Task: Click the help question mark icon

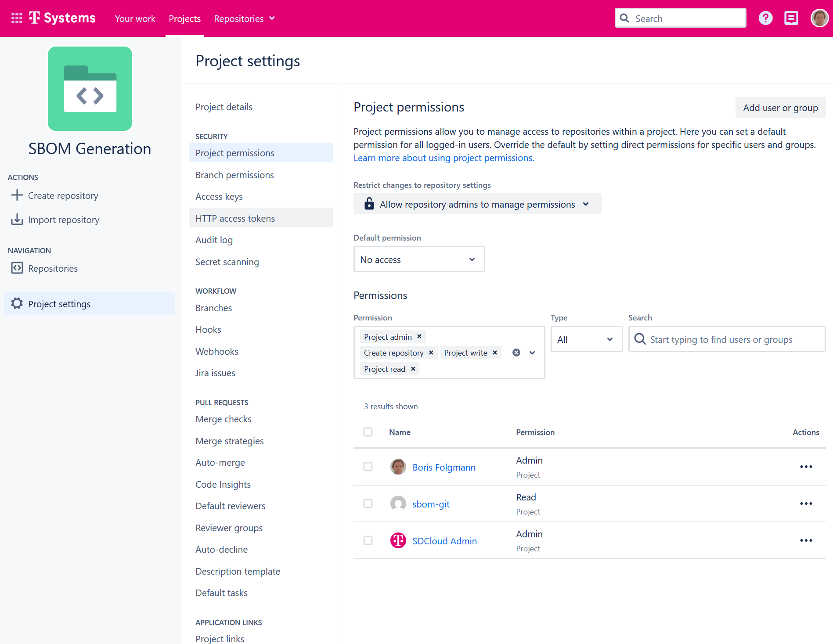Action: pos(765,18)
